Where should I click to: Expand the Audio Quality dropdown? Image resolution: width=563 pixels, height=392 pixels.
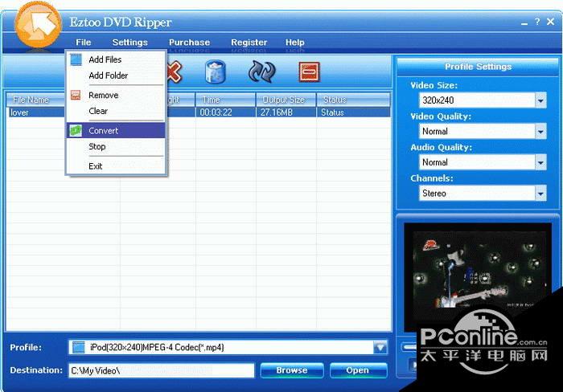pyautogui.click(x=540, y=162)
